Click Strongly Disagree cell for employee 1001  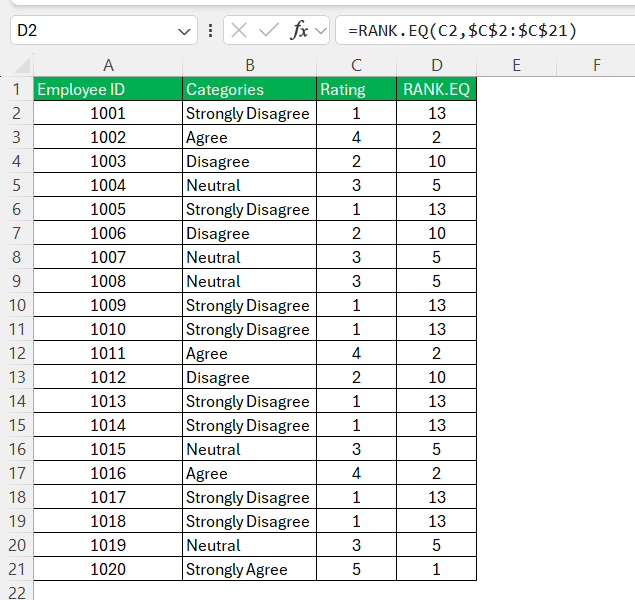[x=249, y=113]
